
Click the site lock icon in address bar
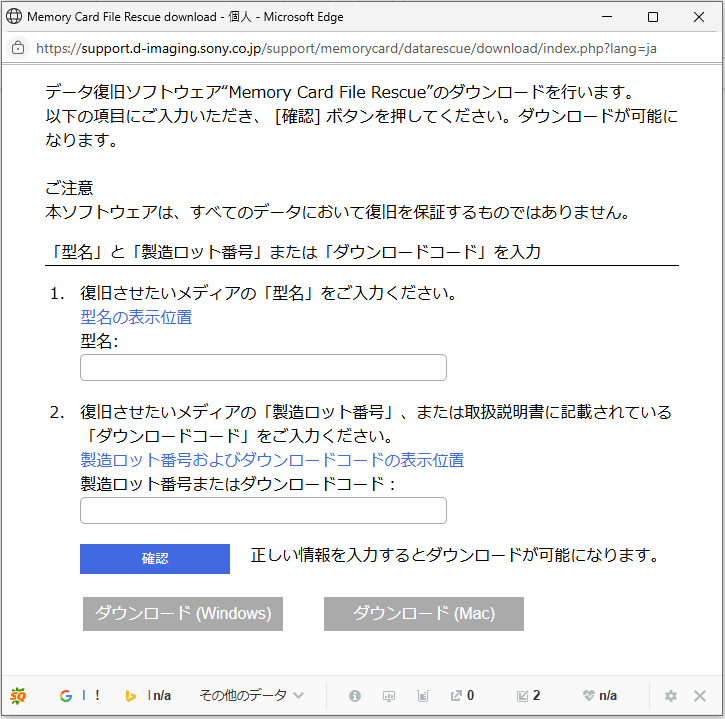[x=18, y=48]
